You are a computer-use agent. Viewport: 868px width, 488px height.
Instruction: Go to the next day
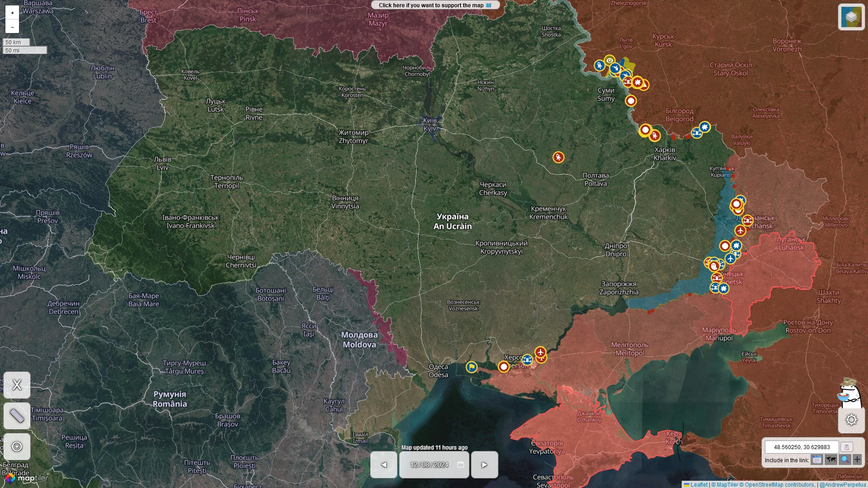tap(484, 464)
